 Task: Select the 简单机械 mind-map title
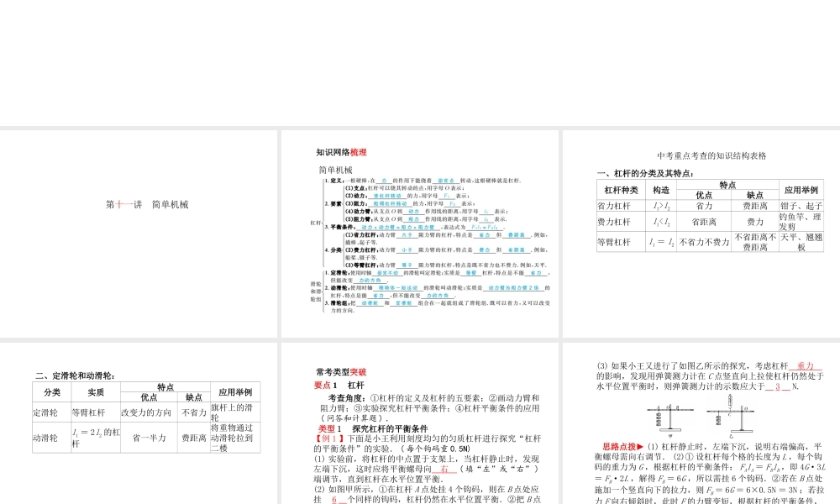pos(335,170)
